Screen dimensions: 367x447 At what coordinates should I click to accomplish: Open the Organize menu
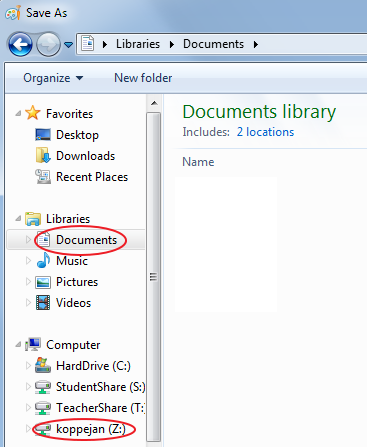53,78
